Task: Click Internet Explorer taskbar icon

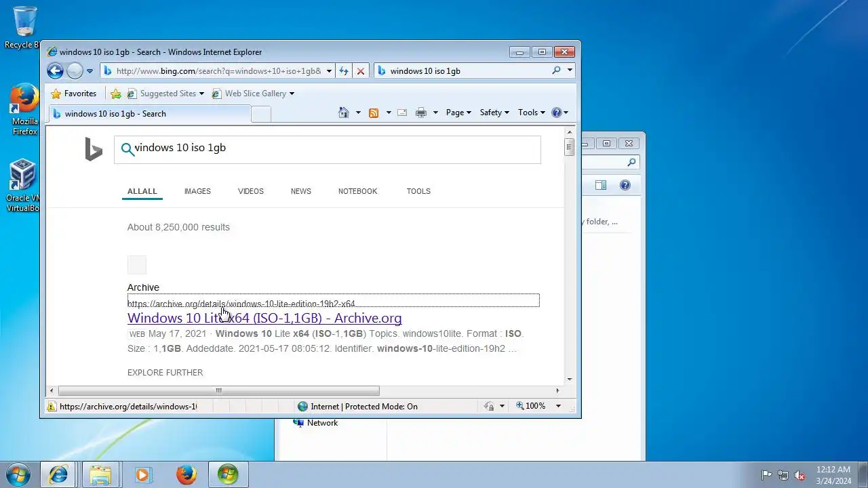Action: [58, 474]
